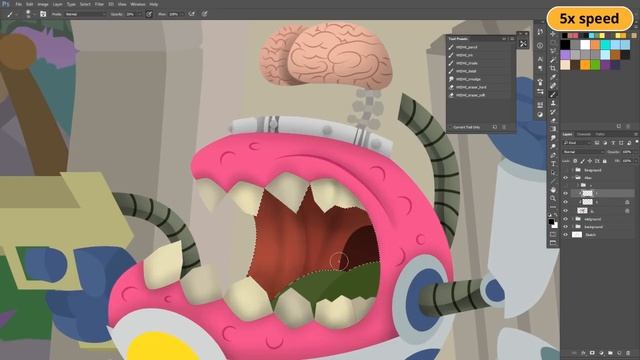Toggle lock transparent pixels in Layers

tap(576, 161)
